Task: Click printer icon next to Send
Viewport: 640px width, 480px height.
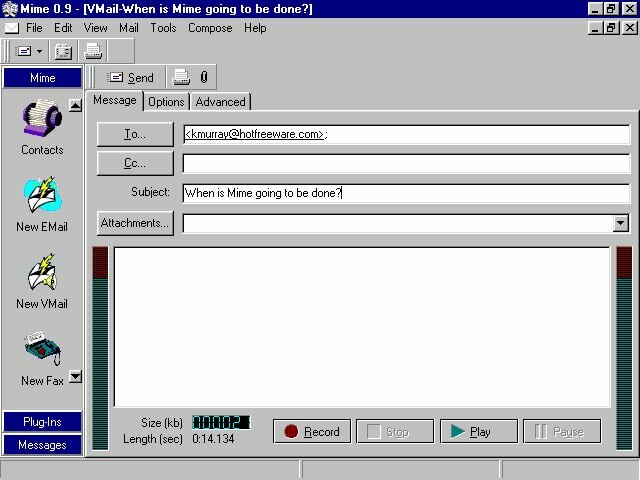Action: (181, 77)
